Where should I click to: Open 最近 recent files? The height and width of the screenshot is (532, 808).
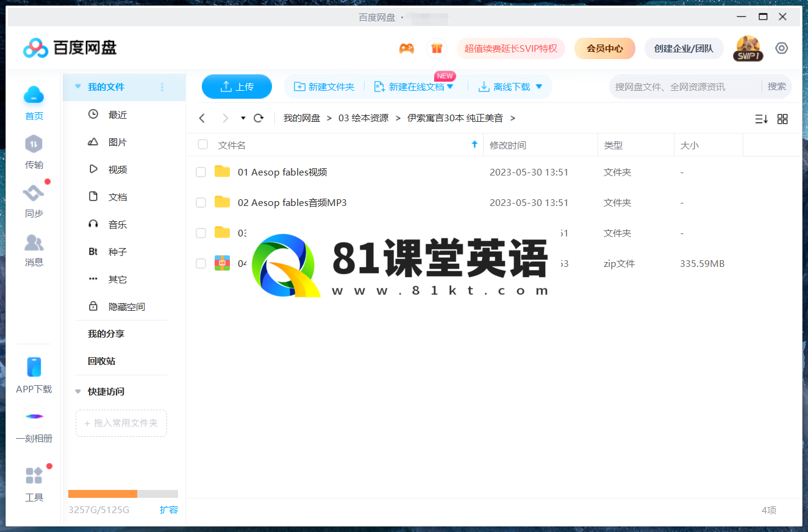(x=118, y=115)
